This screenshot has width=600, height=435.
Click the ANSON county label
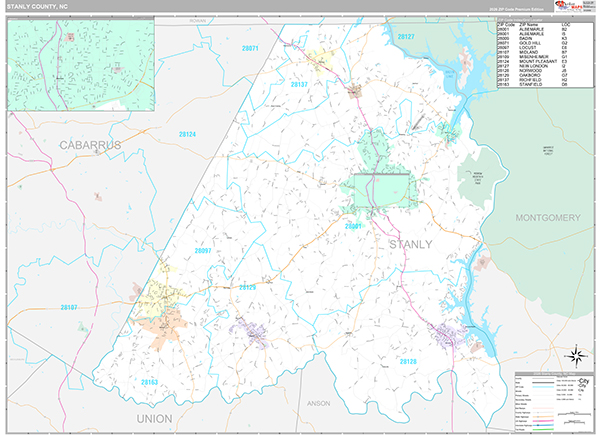point(318,403)
